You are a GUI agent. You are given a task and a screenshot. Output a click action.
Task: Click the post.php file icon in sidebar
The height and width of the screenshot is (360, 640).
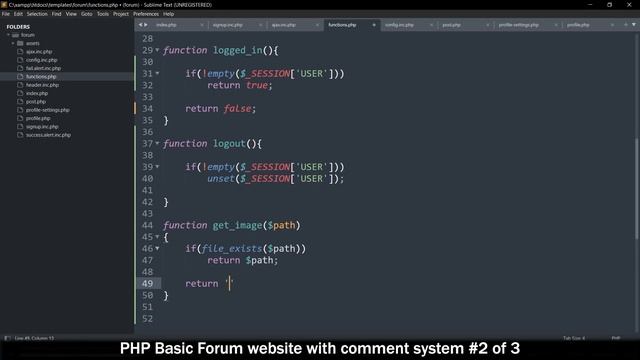pyautogui.click(x=20, y=102)
